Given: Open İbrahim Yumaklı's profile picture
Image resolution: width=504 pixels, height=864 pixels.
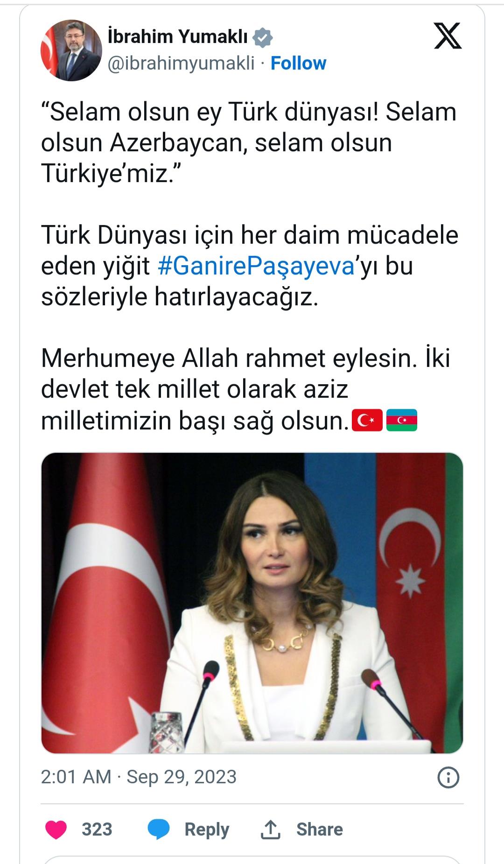Looking at the screenshot, I should click(71, 50).
